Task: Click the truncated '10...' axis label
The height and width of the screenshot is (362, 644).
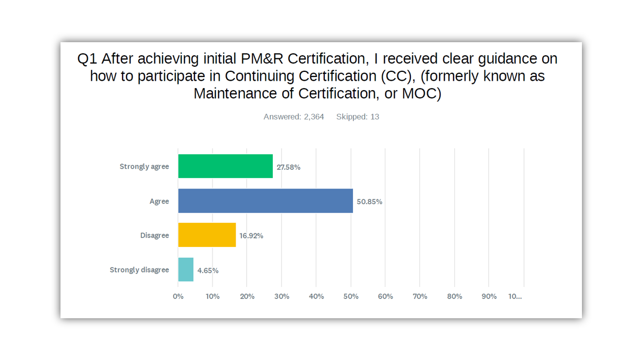Action: tap(515, 296)
